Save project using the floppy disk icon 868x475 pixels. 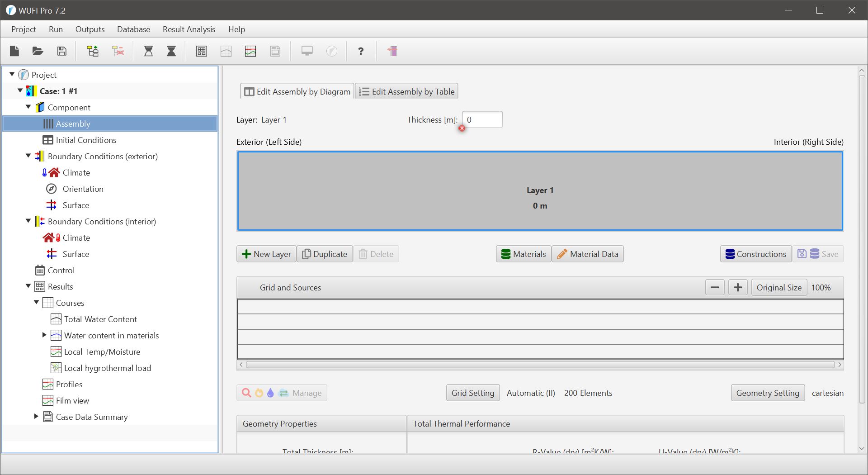(62, 51)
